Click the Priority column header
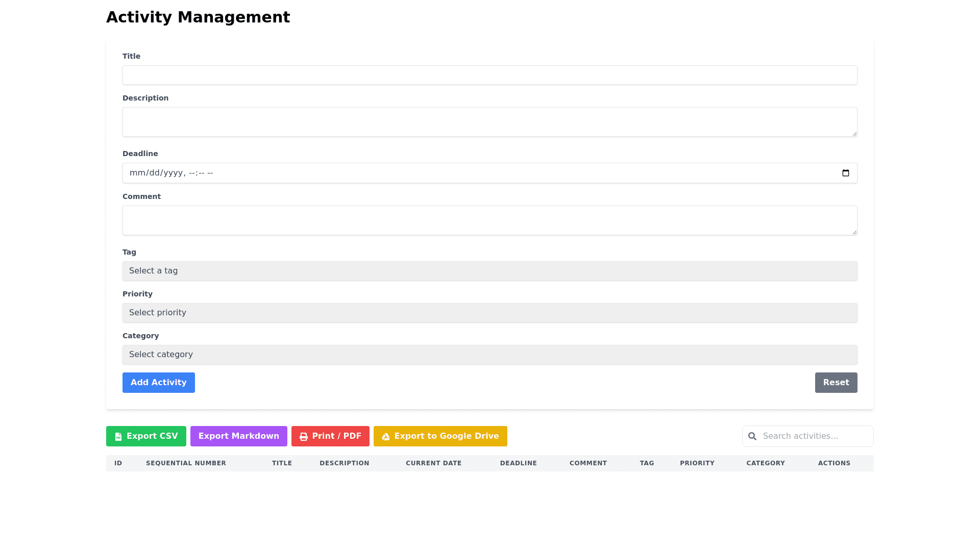This screenshot has width=980, height=551. (697, 463)
